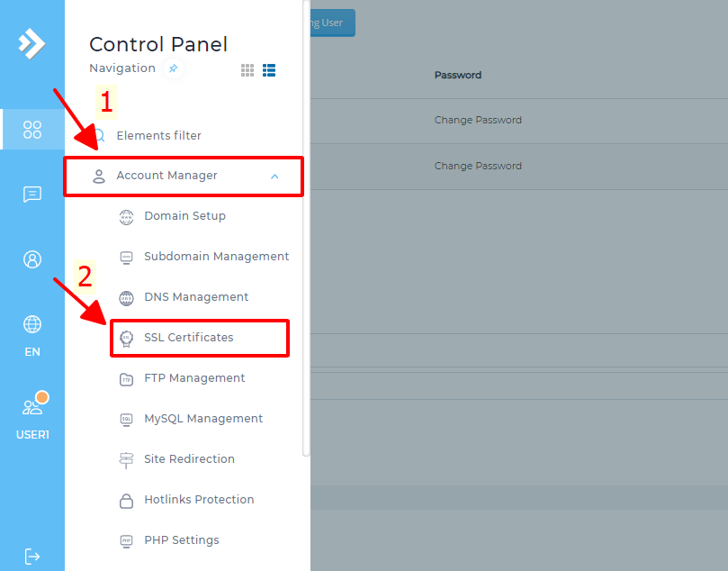
Task: Click the first Change Password link
Action: [478, 120]
